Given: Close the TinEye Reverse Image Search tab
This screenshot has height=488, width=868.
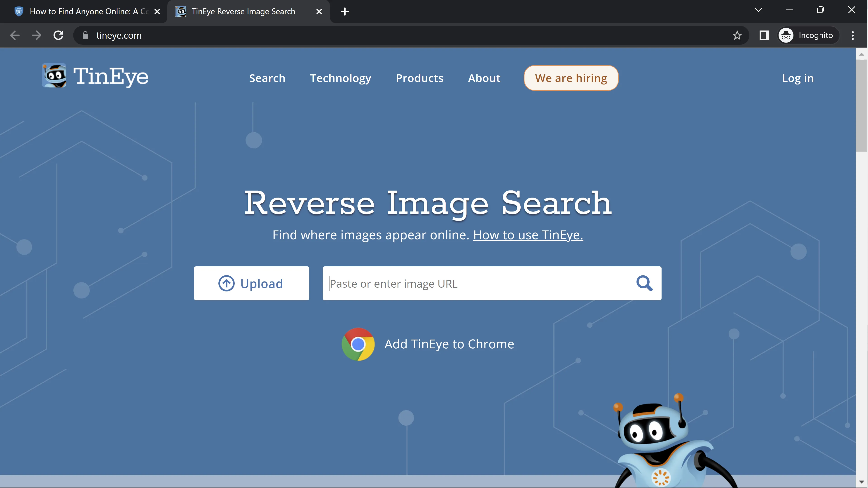Looking at the screenshot, I should coord(319,12).
